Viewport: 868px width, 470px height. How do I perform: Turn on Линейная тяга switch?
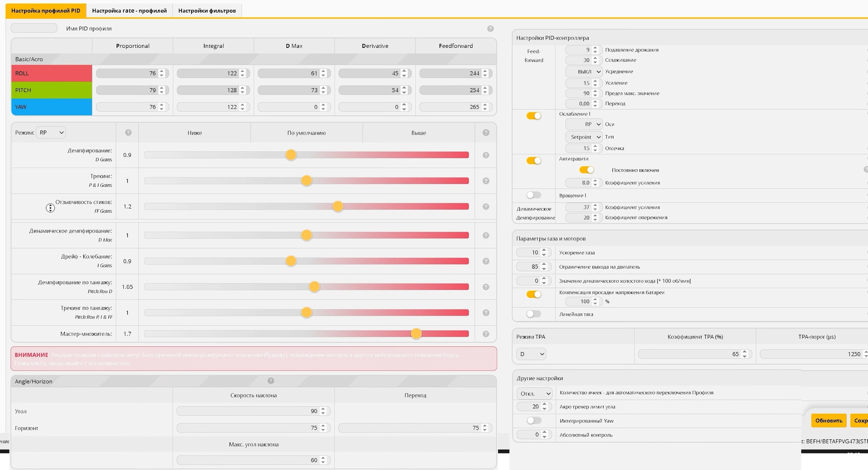click(534, 314)
